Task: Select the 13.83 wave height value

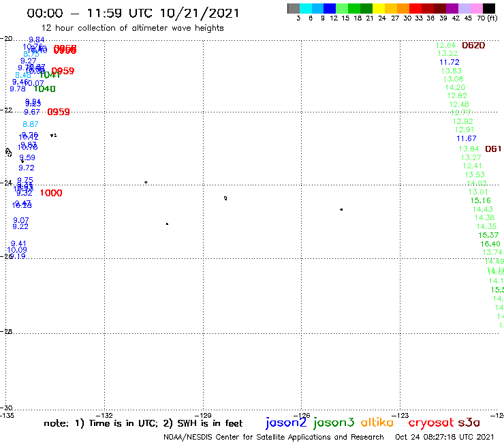Action: (452, 71)
